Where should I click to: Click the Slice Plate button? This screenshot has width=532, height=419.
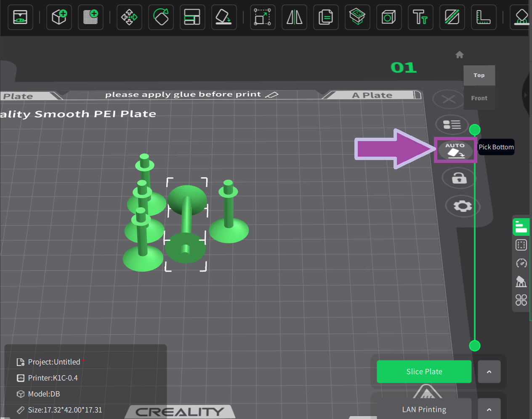(x=424, y=372)
